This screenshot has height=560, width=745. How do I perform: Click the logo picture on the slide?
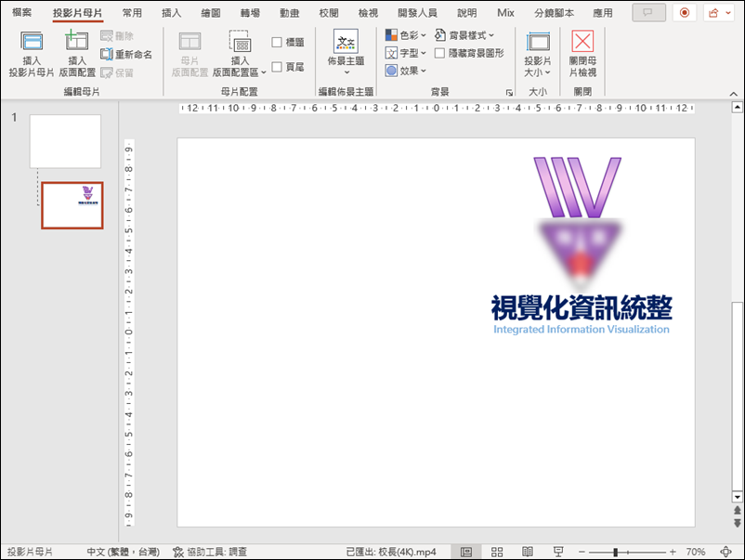click(581, 245)
